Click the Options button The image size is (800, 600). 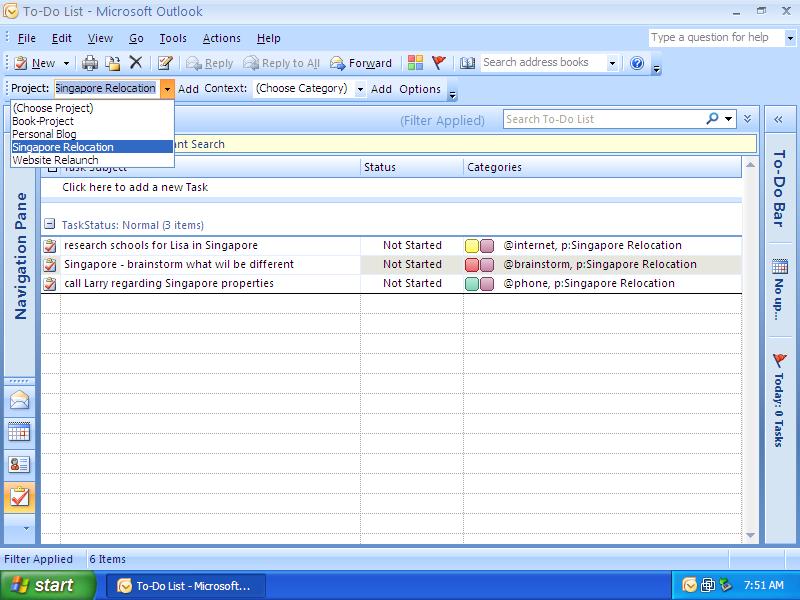(420, 89)
